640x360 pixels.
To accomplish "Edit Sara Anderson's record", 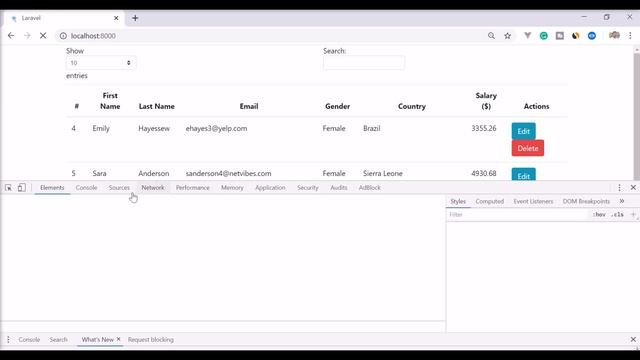I will [x=524, y=175].
